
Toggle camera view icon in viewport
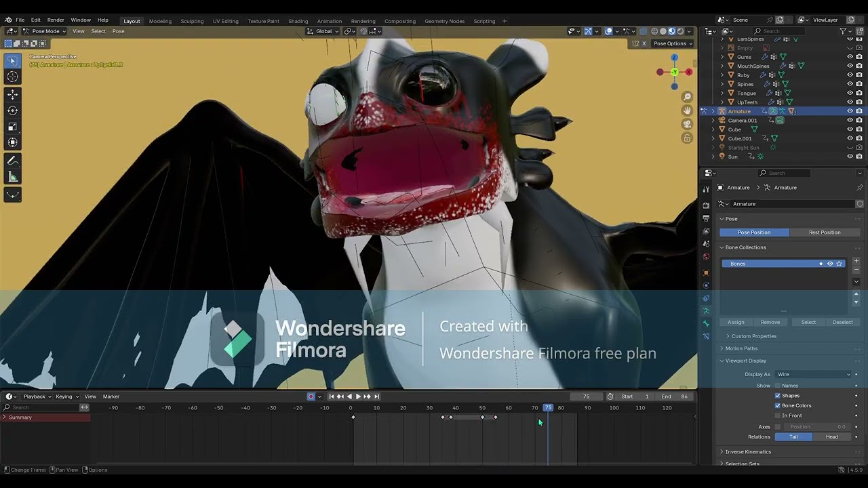(x=687, y=124)
